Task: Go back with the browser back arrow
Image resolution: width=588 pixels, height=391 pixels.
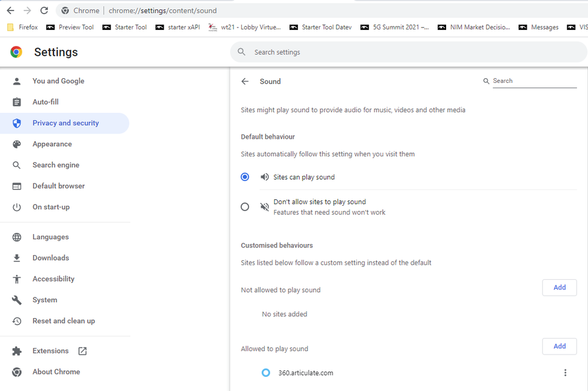Action: coord(11,11)
